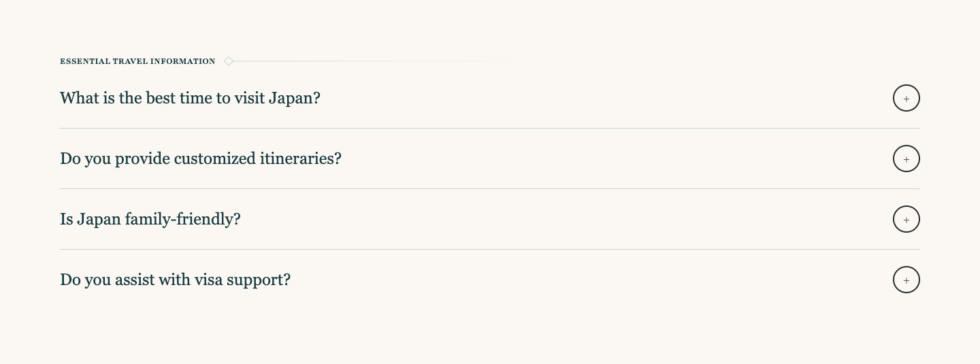This screenshot has width=980, height=364.
Task: Click the plus icon next to visa support question
Action: 906,280
